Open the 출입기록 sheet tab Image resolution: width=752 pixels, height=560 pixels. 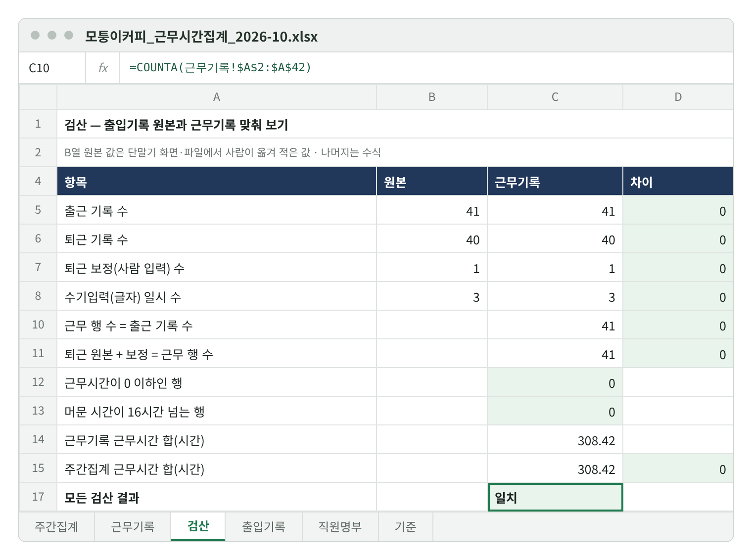264,526
